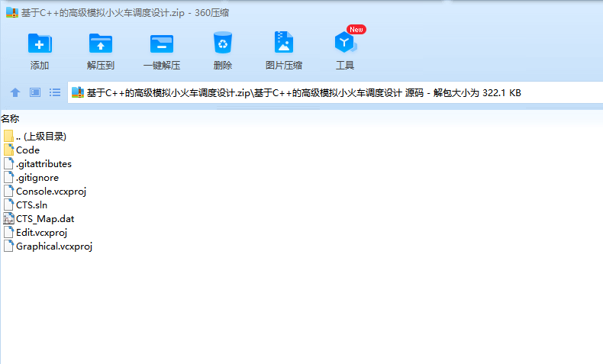Select the "CTS_Map.dat" file name
Screen dimensions: 603x364
tap(45, 219)
